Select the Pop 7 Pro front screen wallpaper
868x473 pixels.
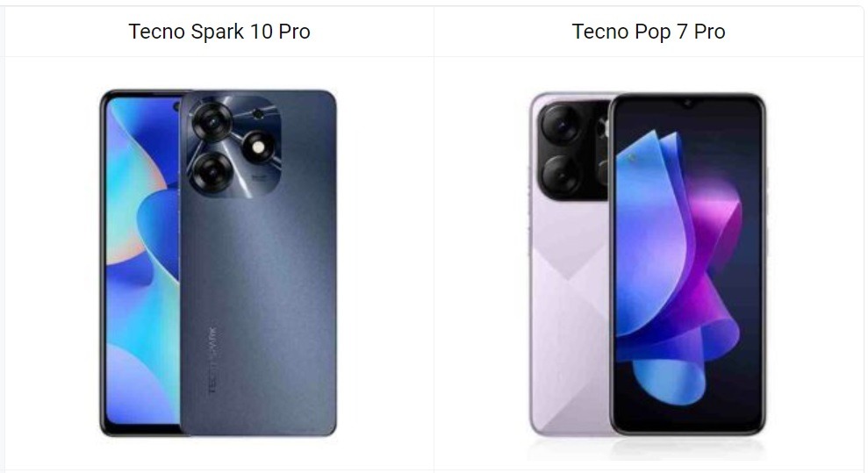(x=688, y=264)
